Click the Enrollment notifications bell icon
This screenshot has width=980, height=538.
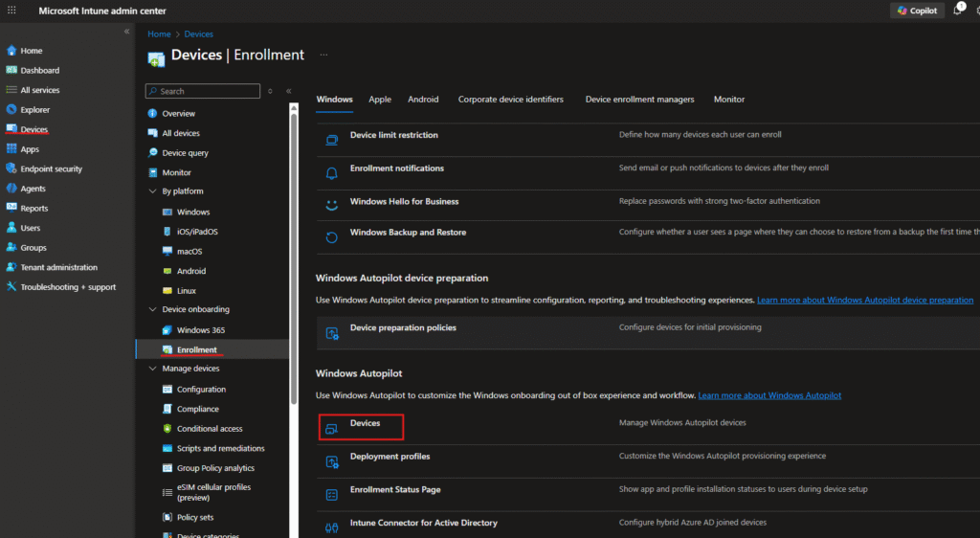click(x=332, y=173)
